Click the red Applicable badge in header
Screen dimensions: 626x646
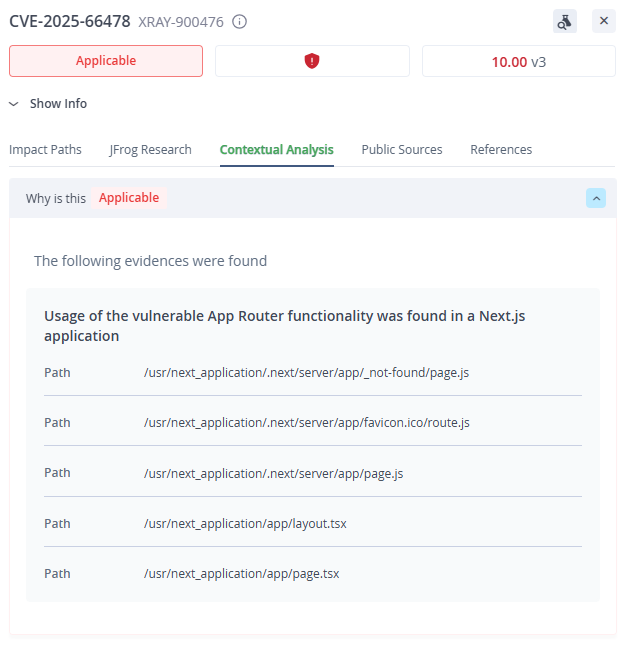click(129, 198)
